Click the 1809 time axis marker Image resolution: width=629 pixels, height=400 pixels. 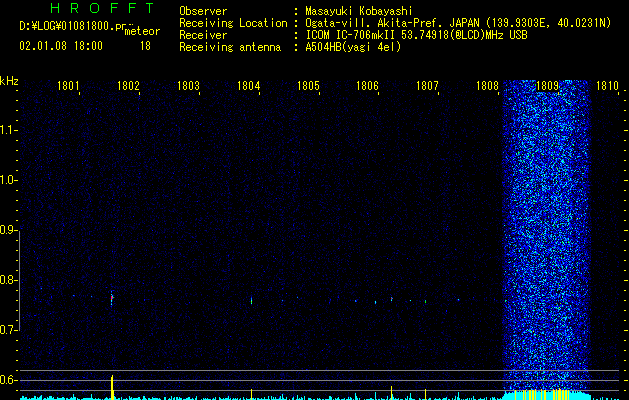point(547,86)
